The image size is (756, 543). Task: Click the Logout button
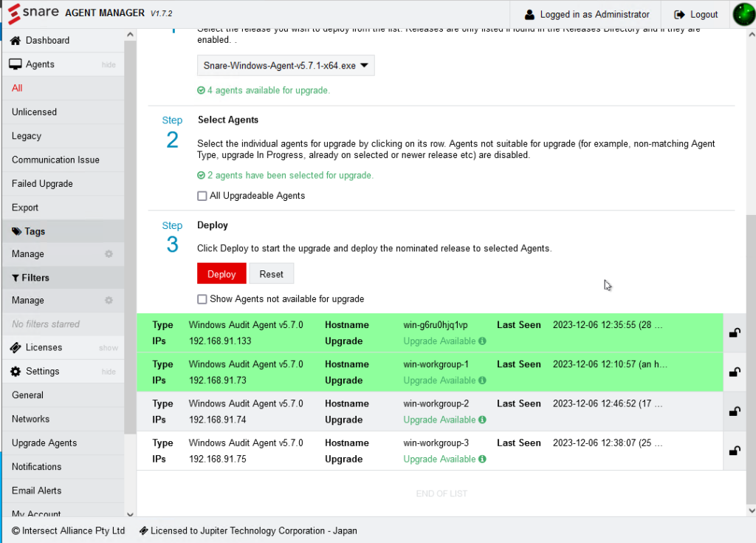point(696,15)
